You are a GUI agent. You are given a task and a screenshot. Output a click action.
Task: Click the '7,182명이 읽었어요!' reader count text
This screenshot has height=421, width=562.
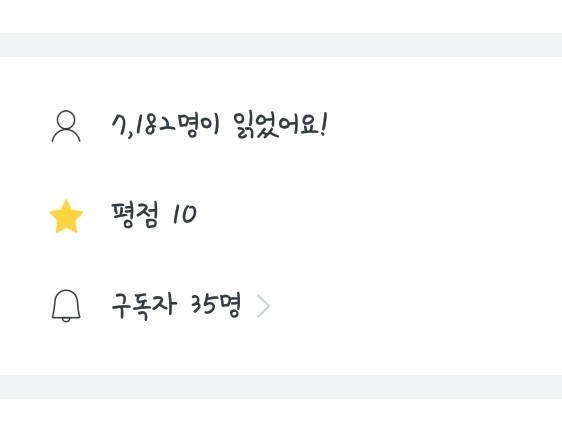219,125
